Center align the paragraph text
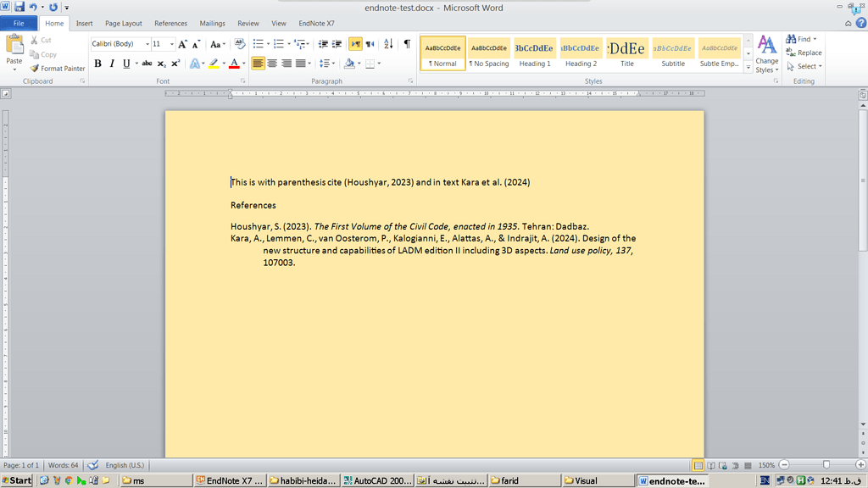Image resolution: width=868 pixels, height=488 pixels. click(x=270, y=64)
